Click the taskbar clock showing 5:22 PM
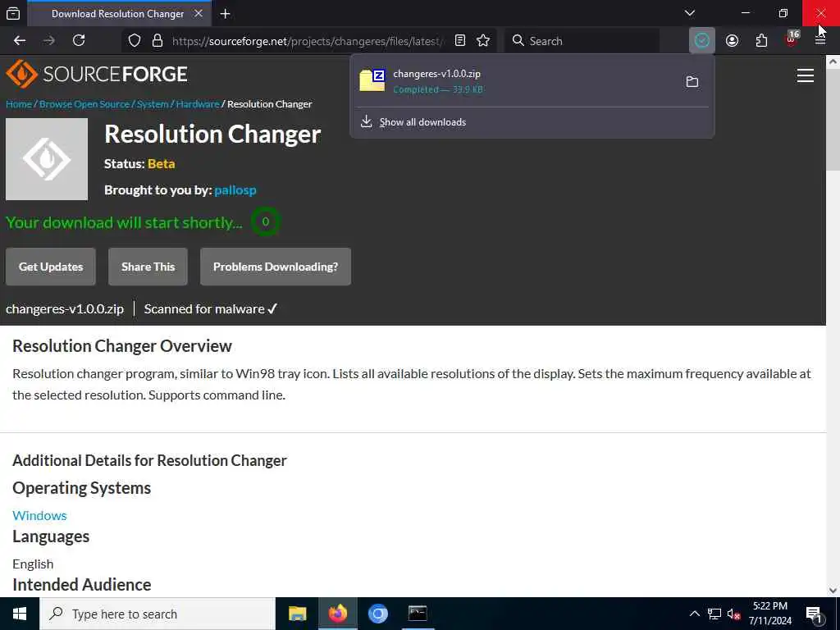Image resolution: width=840 pixels, height=630 pixels. (769, 614)
